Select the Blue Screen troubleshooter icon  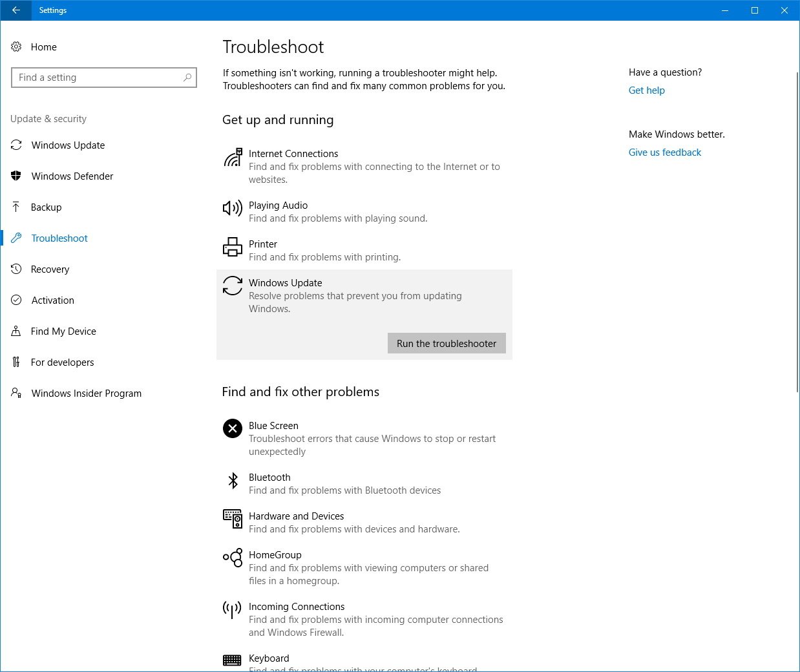pos(232,428)
